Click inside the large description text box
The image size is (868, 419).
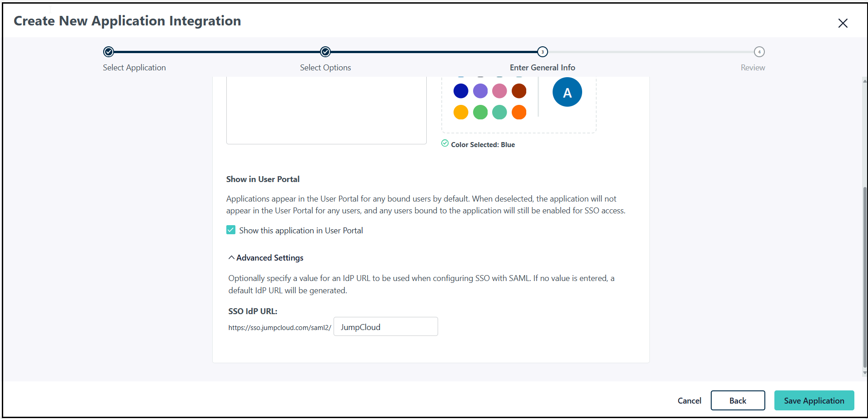[326, 111]
